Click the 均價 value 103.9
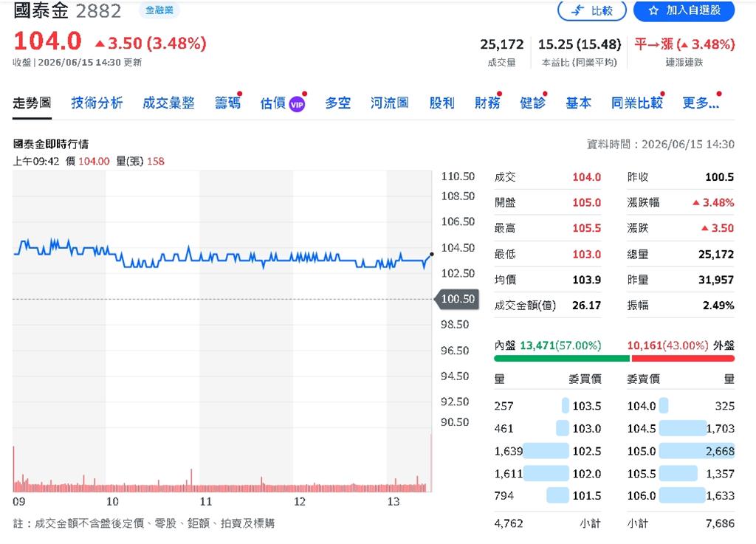 586,280
